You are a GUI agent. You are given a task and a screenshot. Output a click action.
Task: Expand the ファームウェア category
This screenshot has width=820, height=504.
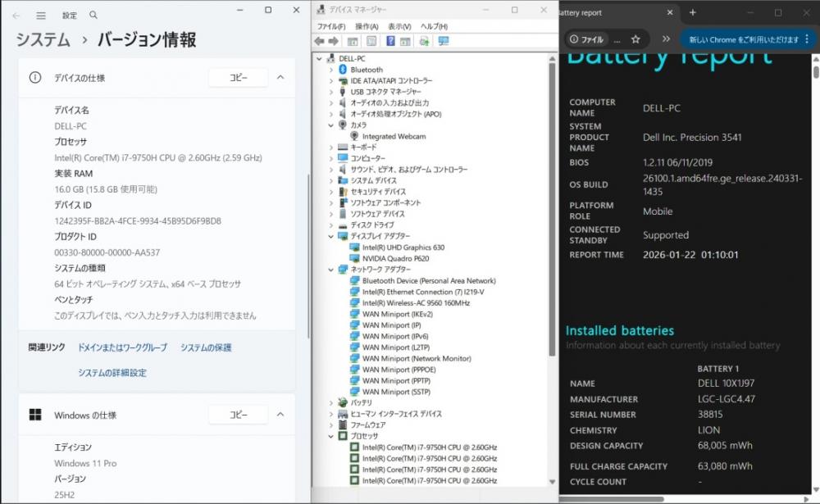[330, 425]
